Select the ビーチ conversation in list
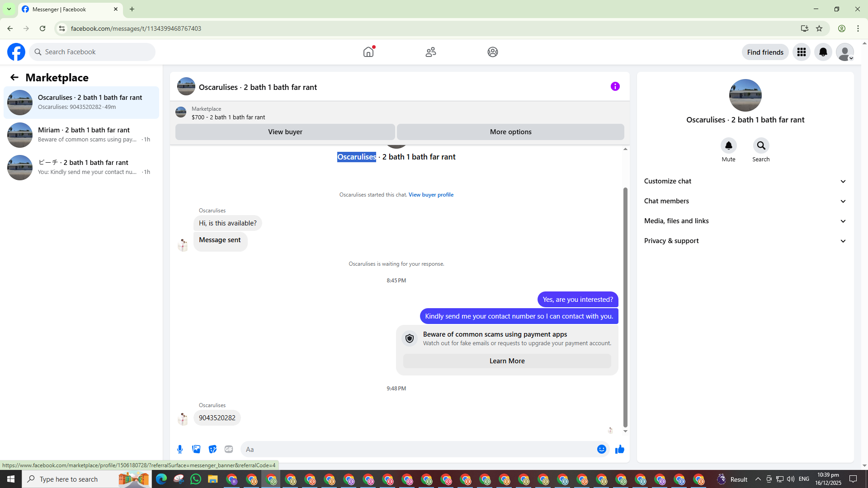 click(x=81, y=168)
